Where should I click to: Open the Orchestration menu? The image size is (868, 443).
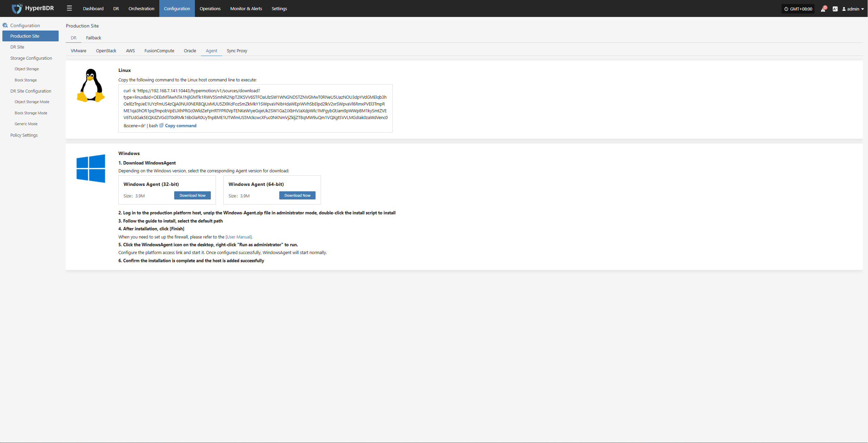point(141,8)
